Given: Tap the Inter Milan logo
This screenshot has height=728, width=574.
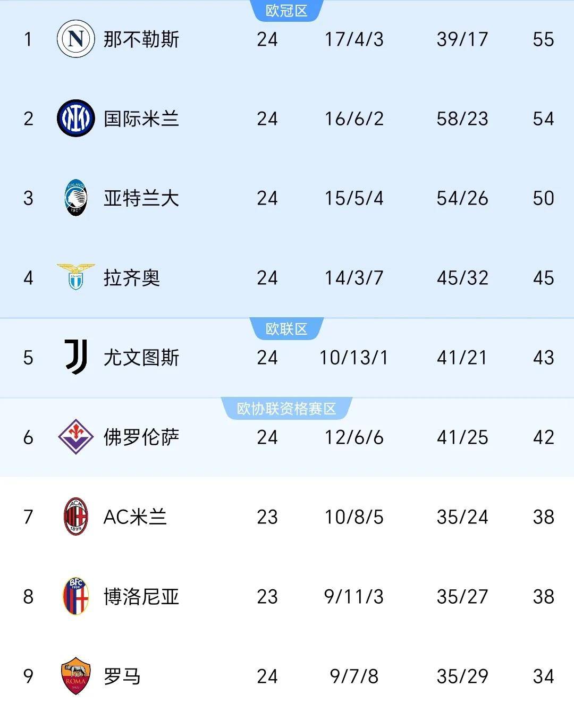Looking at the screenshot, I should [75, 118].
